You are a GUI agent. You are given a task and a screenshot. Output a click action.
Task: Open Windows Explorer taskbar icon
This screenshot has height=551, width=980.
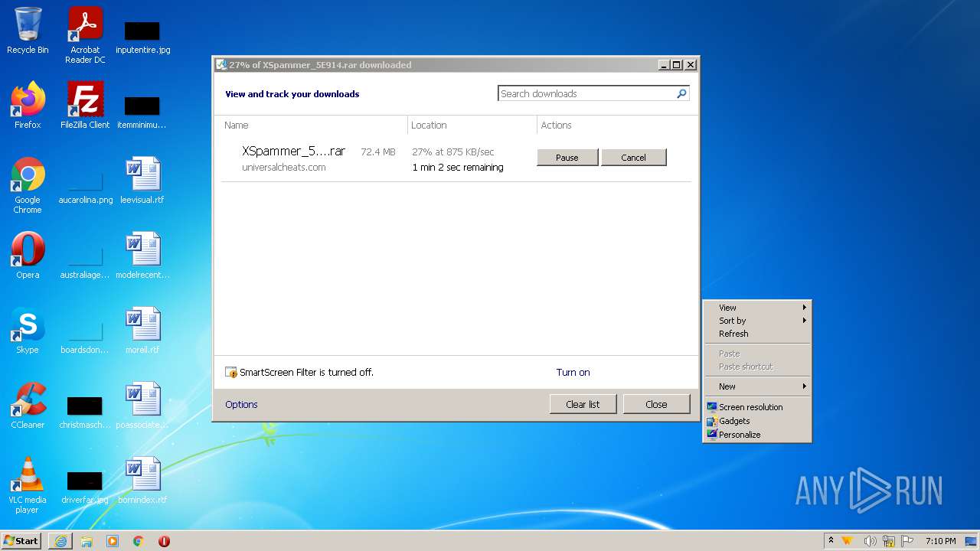[87, 541]
